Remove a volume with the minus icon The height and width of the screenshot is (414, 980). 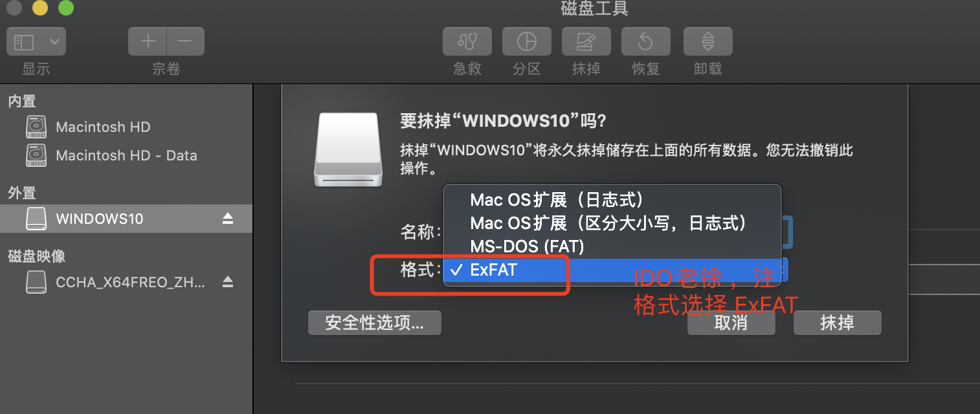click(185, 42)
